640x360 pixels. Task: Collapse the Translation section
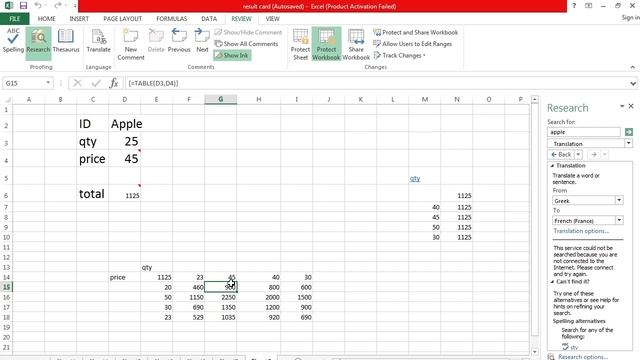(x=552, y=166)
